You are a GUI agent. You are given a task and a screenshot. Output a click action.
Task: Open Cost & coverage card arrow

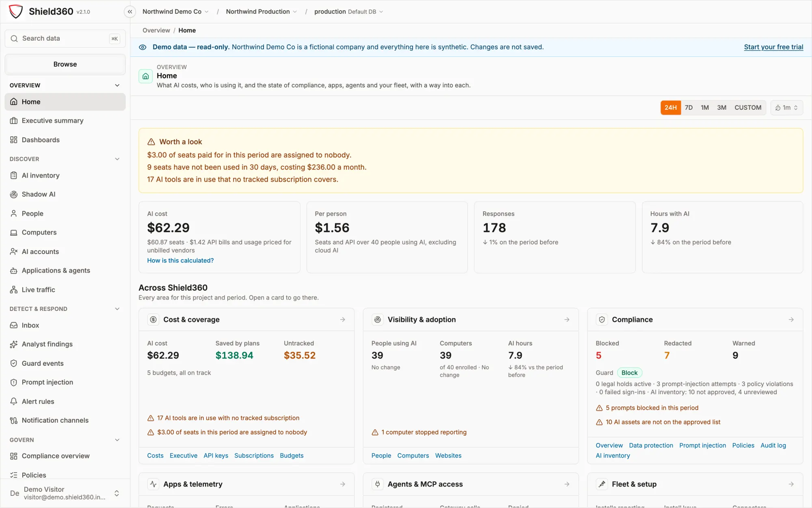tap(343, 320)
